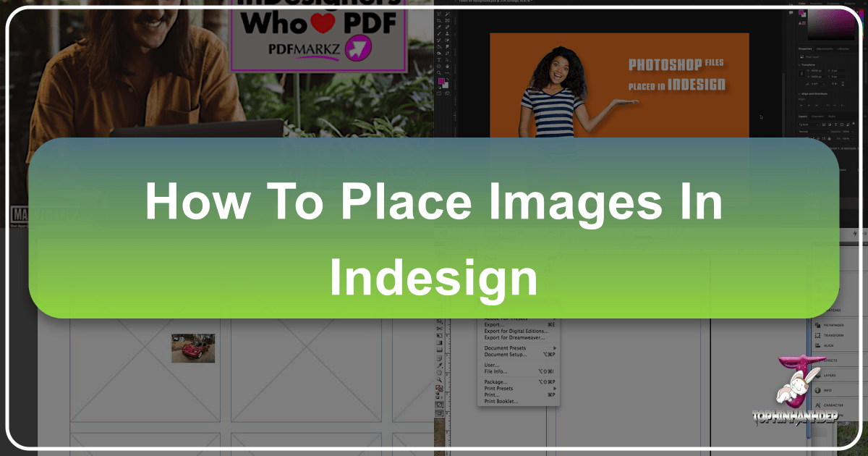Open the Pathfinder panel from the sidebar
The image size is (868, 456).
[833, 325]
